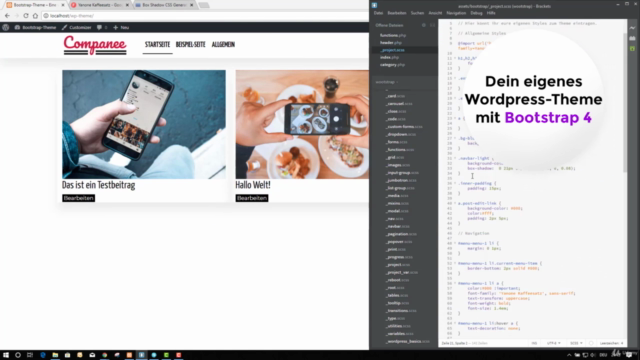Screen dimensions: 640x360
Task: Open the Beispiel-Seite nav link
Action: [191, 44]
